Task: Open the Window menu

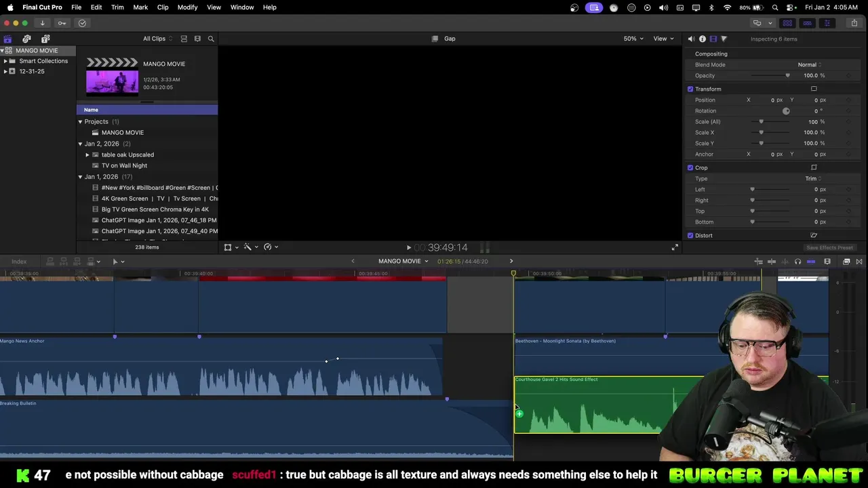Action: [242, 7]
